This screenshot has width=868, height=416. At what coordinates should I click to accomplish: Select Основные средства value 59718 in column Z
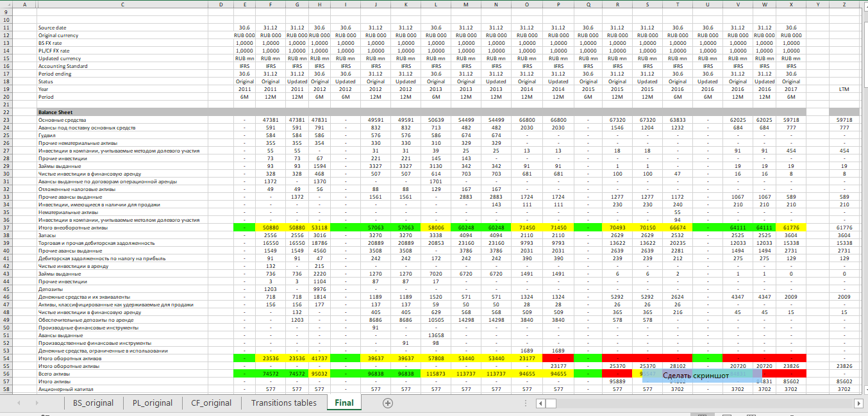pyautogui.click(x=844, y=120)
